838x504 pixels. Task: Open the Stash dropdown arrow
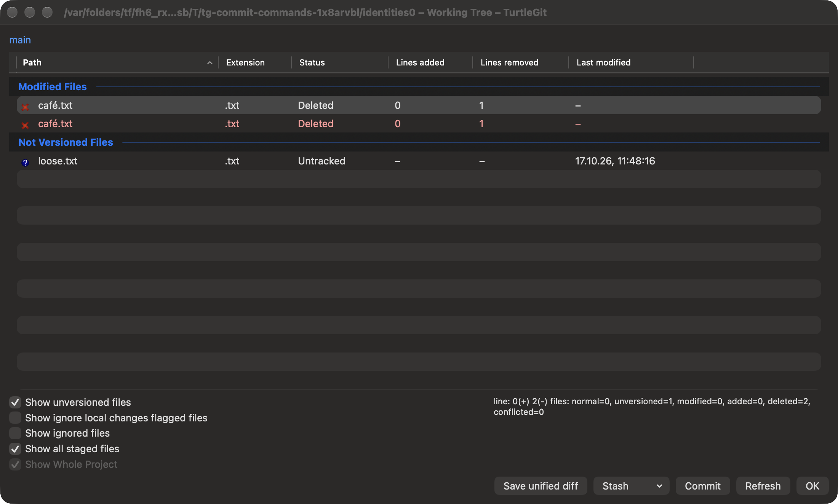point(659,486)
